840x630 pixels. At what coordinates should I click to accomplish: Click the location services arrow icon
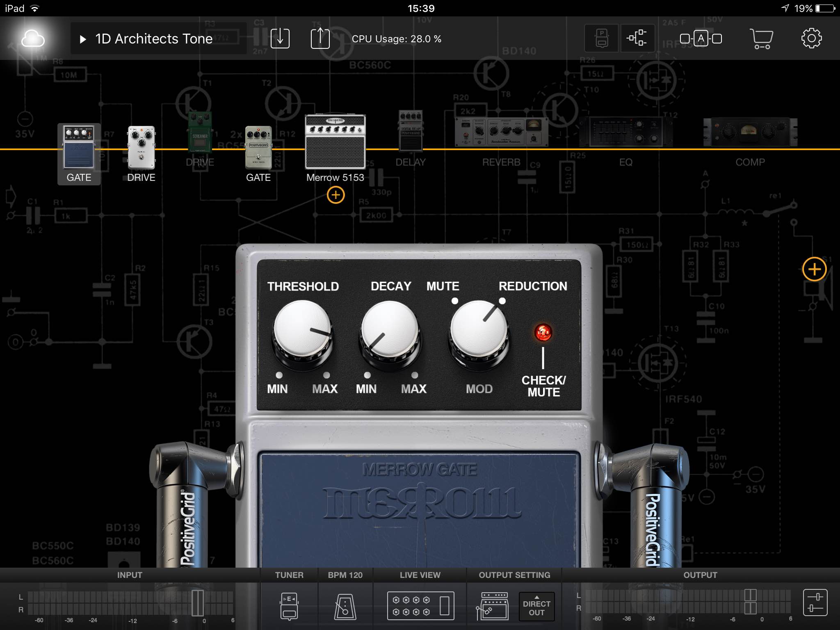tap(785, 8)
